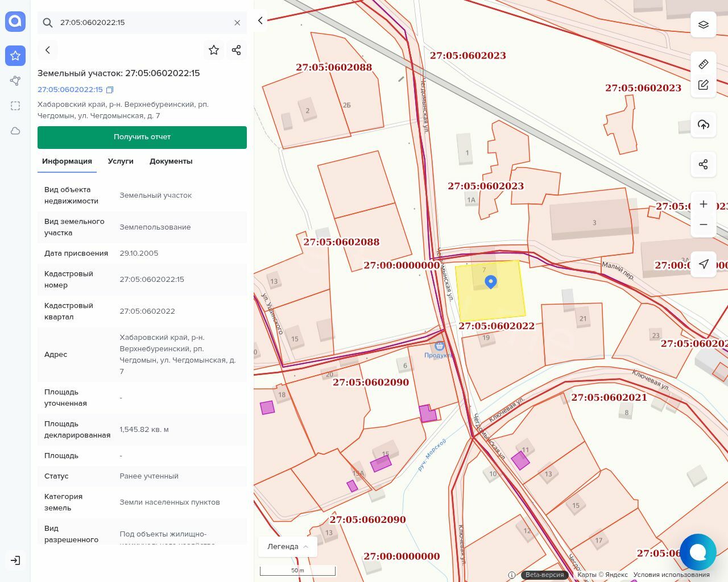The height and width of the screenshot is (582, 728).
Task: Expand the Легенда panel
Action: coord(287,546)
